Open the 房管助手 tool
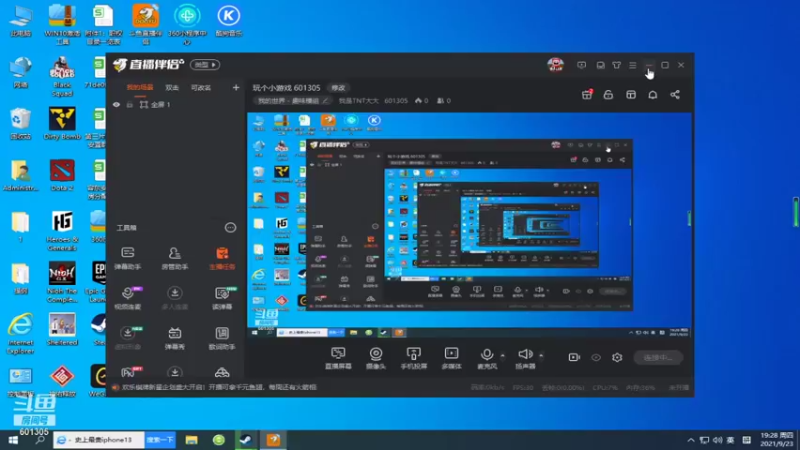This screenshot has width=800, height=450. [x=174, y=258]
